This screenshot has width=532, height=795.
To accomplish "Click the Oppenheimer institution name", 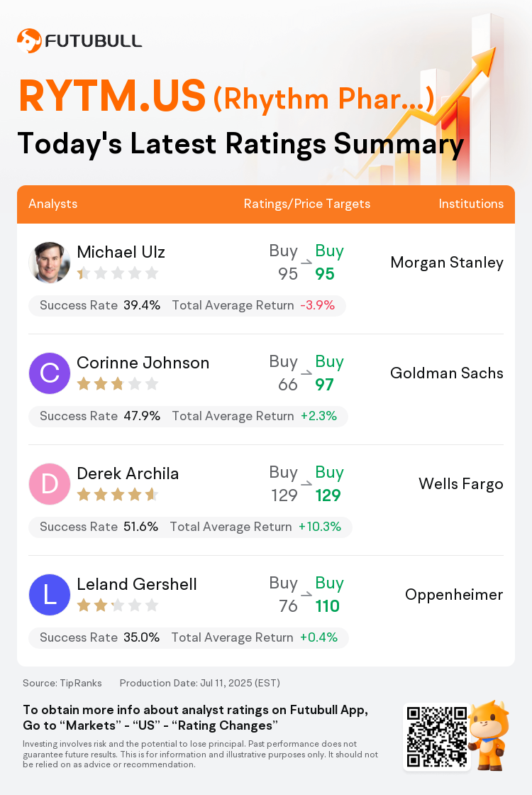I will [x=454, y=595].
